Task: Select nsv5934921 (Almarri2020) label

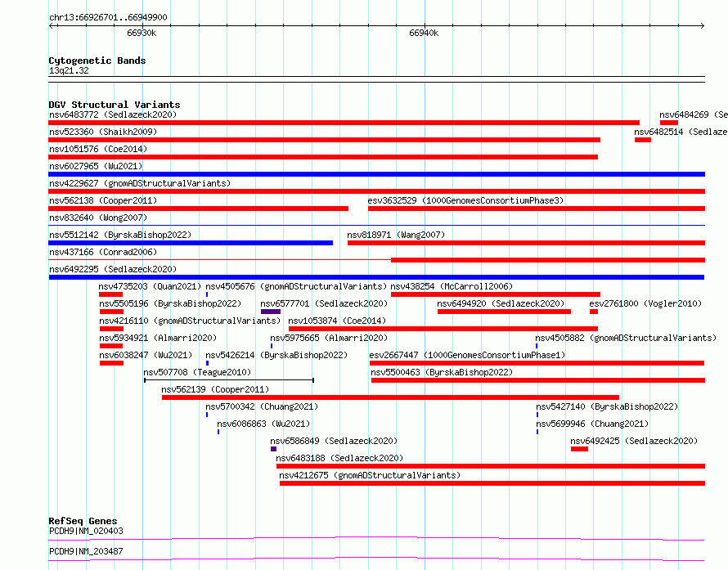Action: tap(158, 338)
